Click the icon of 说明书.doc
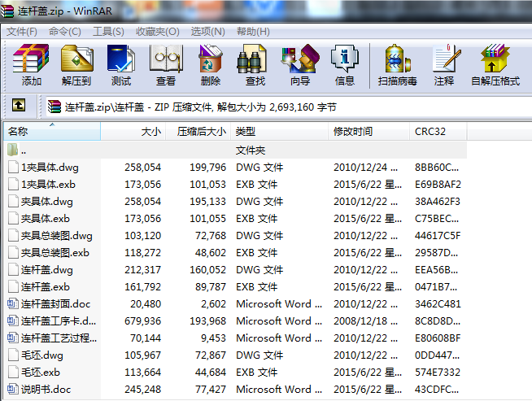Image resolution: width=532 pixels, height=401 pixels. 13,389
